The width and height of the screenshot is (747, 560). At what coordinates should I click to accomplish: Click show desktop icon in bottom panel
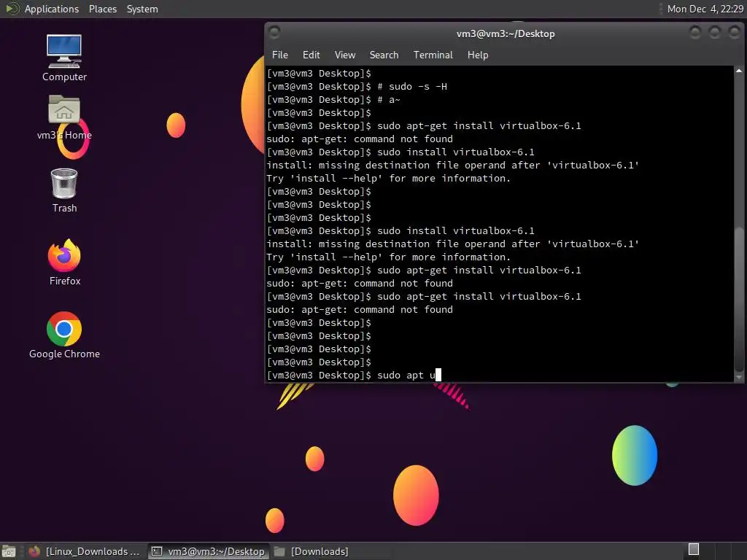9,551
